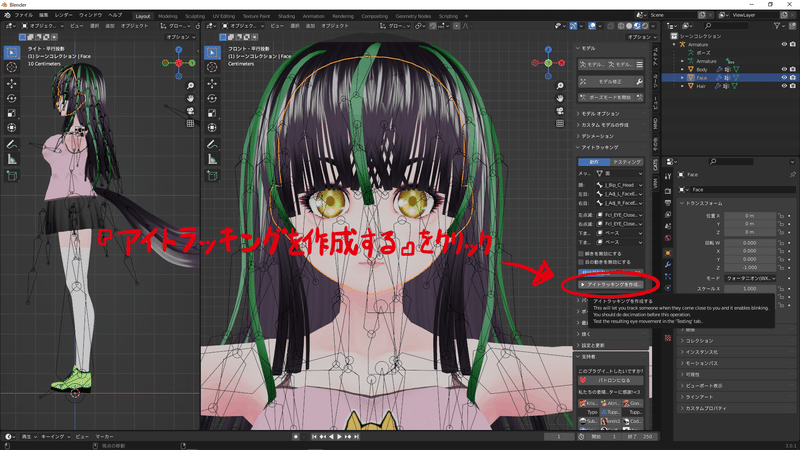This screenshot has width=800, height=450.
Task: Click the Scale X value field
Action: coord(749,289)
